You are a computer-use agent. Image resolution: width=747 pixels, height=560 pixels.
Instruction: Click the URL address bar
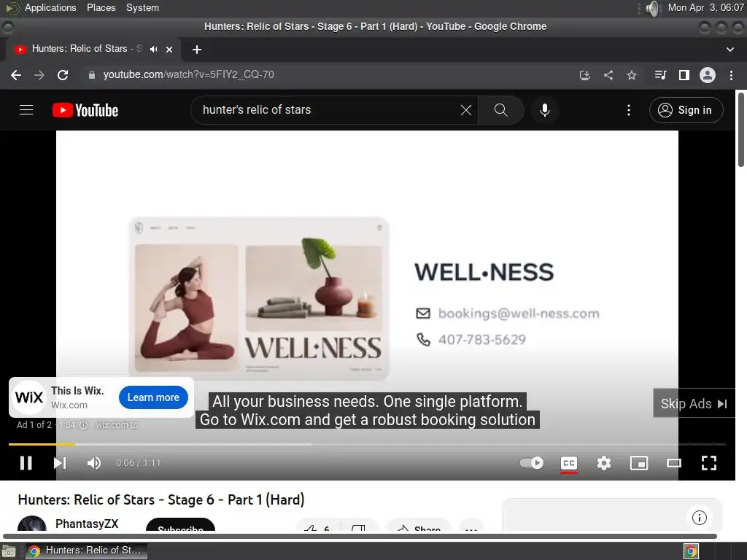[329, 75]
